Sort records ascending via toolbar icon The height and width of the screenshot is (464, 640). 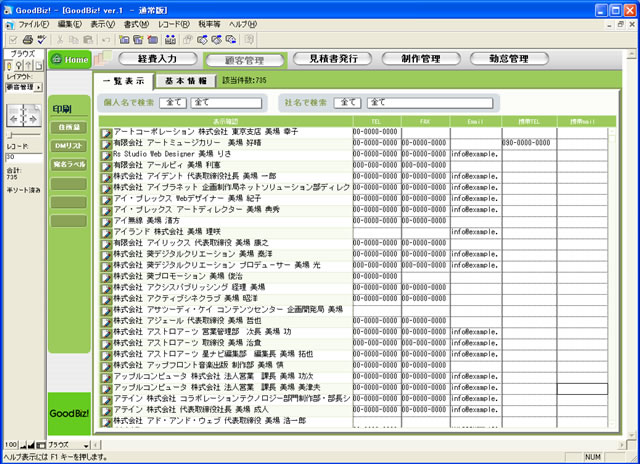click(x=202, y=40)
